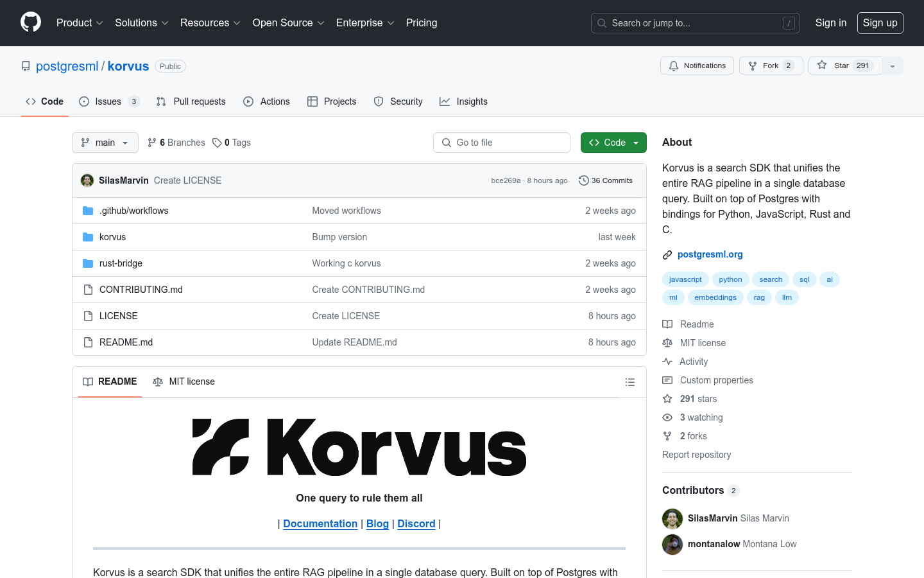Open the Projects tab
Image resolution: width=924 pixels, height=578 pixels.
pos(332,101)
